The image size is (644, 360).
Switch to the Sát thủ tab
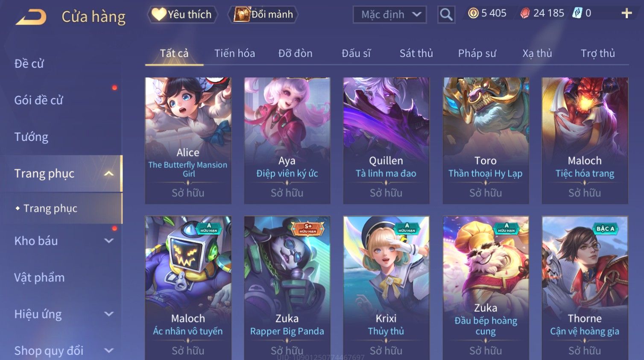click(416, 53)
